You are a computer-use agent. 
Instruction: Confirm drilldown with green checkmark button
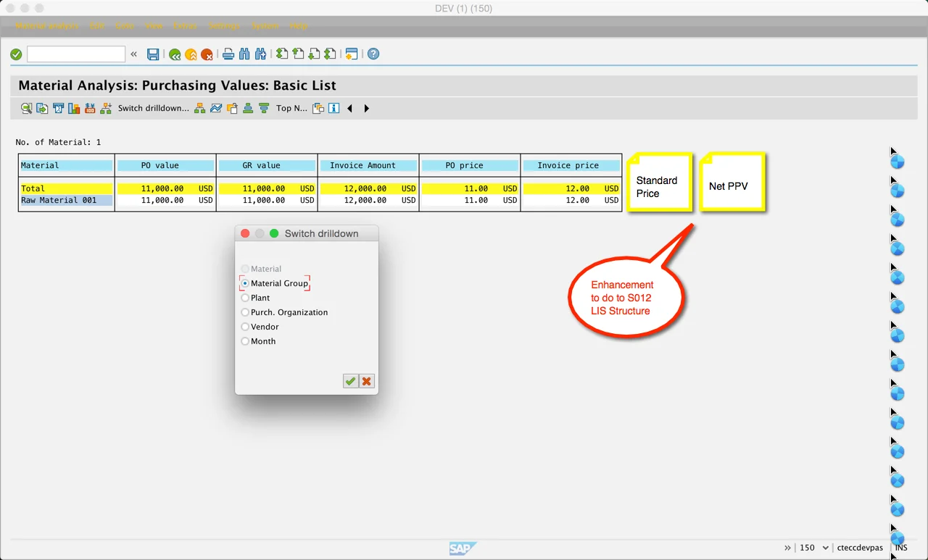[351, 381]
